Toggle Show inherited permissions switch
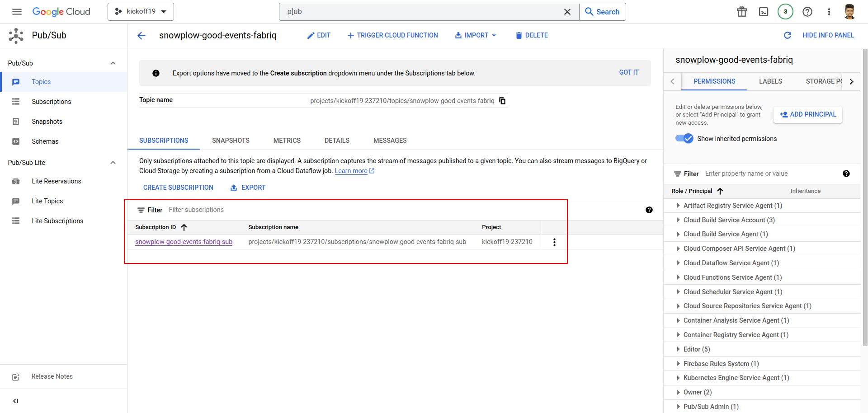Viewport: 868px width, 413px height. coord(684,139)
